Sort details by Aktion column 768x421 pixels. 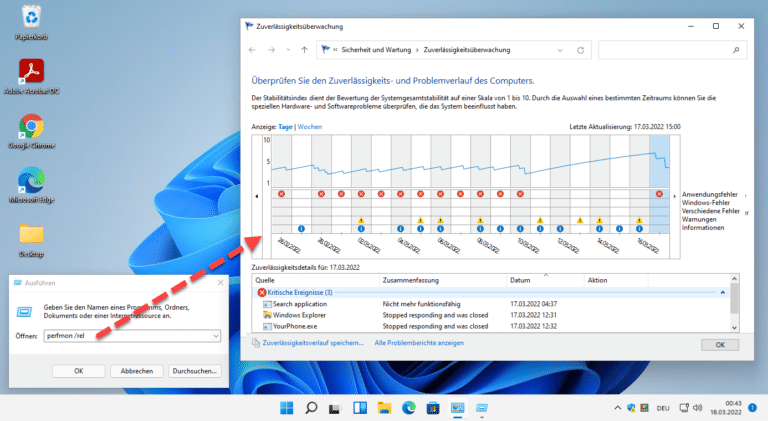616,280
